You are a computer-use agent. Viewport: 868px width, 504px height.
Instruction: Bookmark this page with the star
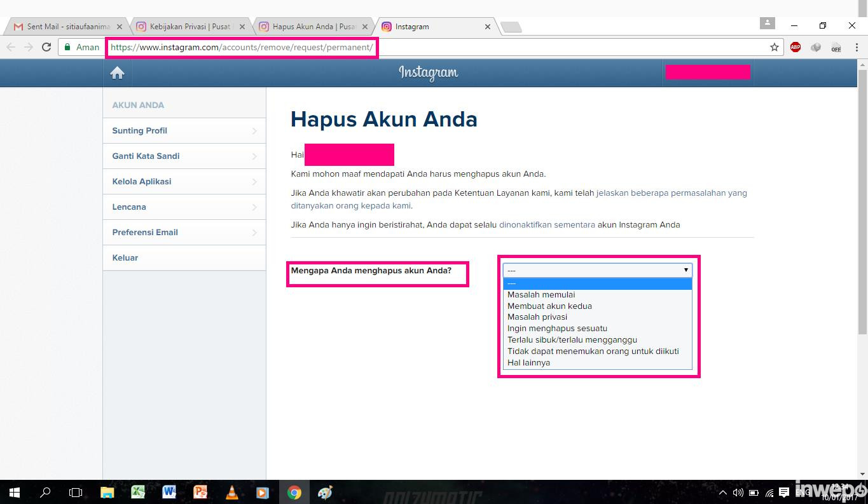click(775, 47)
